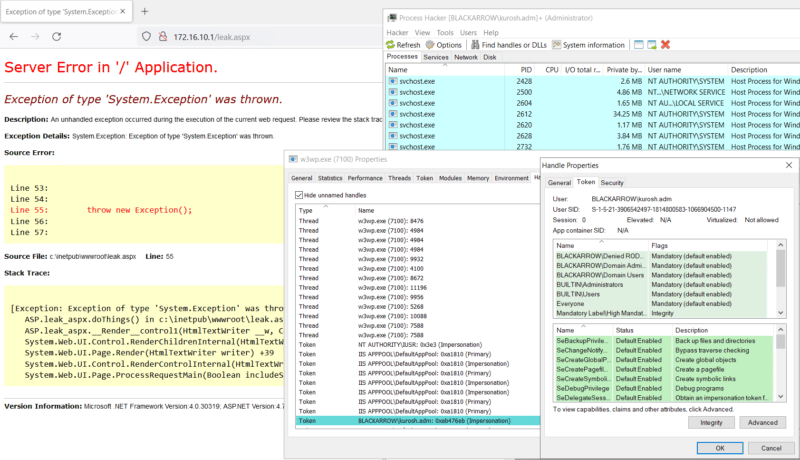Screen dimensions: 800x460
Task: Click the browser back arrow
Action: [x=14, y=37]
